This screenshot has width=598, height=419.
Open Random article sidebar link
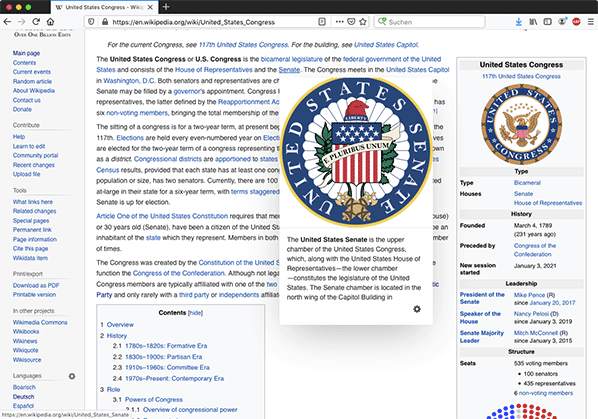pos(32,81)
